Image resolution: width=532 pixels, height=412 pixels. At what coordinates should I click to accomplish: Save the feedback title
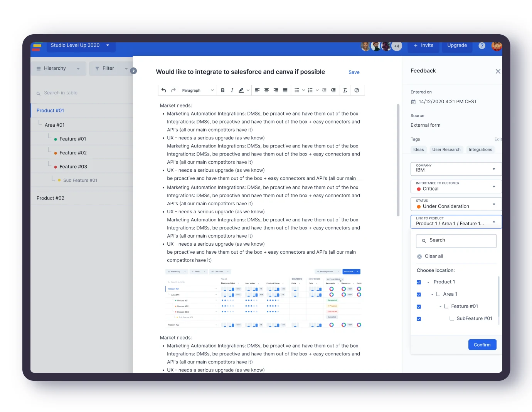coord(354,72)
